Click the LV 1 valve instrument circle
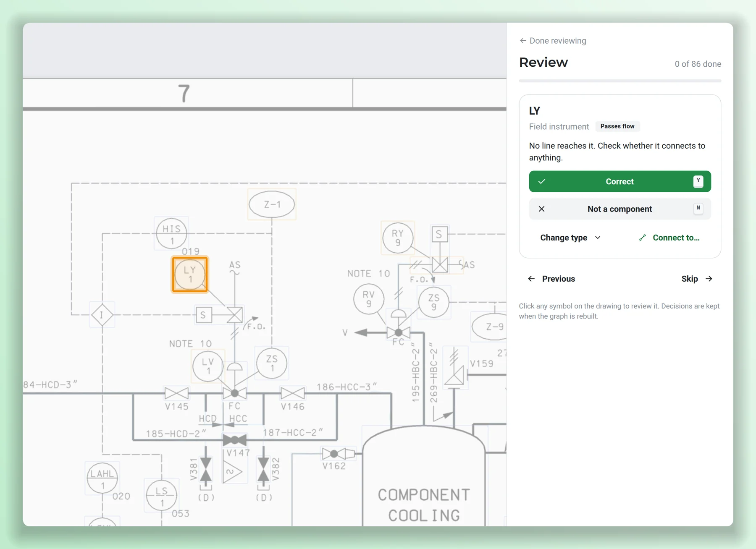The image size is (756, 549). click(208, 366)
